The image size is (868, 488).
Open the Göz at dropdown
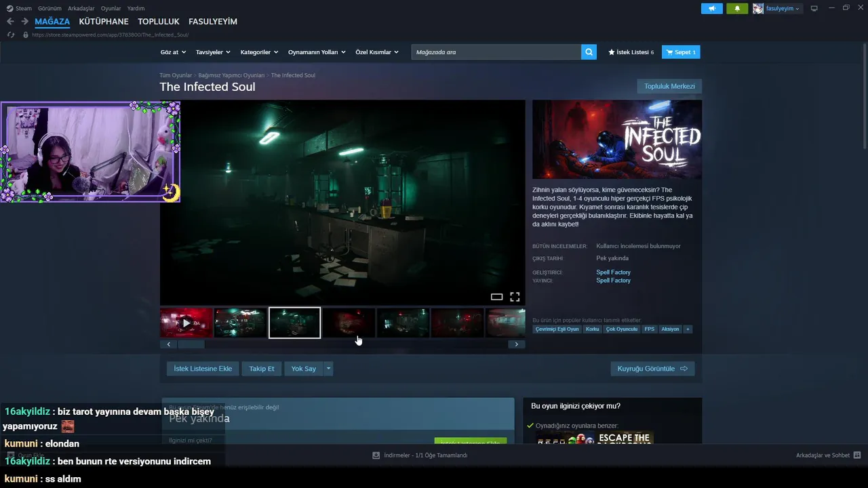click(x=173, y=52)
